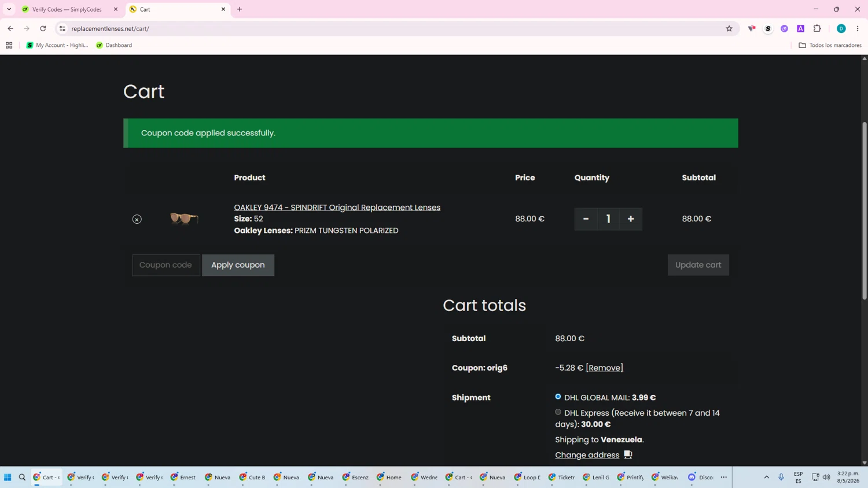Switch to the Verify Codes — SimplyCodes tab
Image resolution: width=868 pixels, height=488 pixels.
point(67,9)
